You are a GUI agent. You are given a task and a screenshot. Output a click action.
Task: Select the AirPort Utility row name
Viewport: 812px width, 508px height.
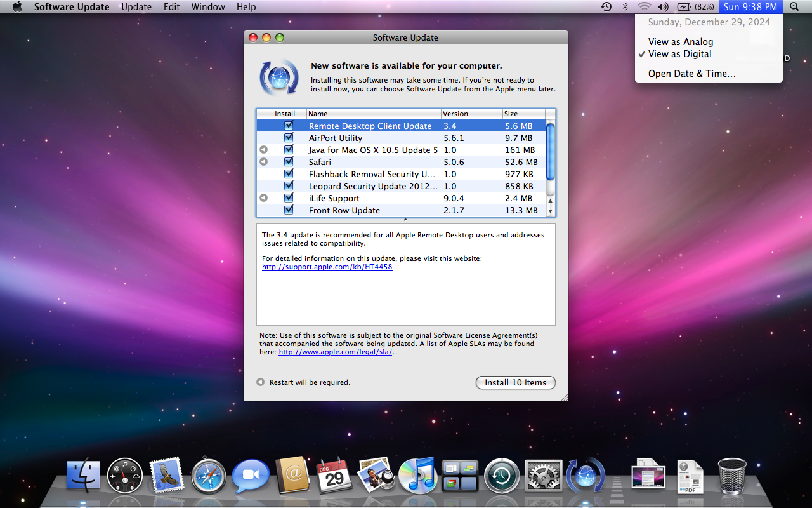(336, 138)
